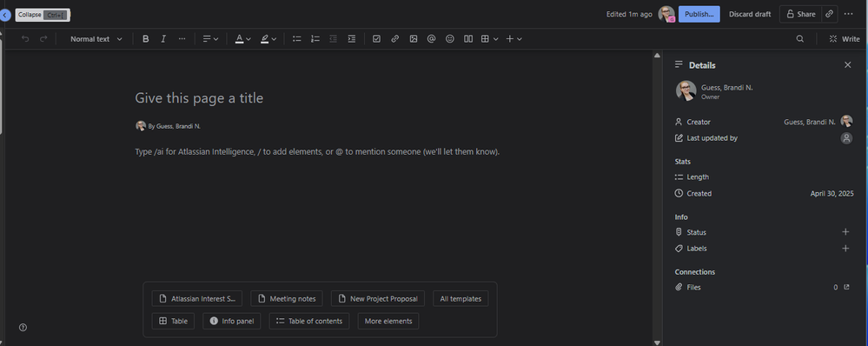Screen dimensions: 868x346
Task: Click the Publish button
Action: pyautogui.click(x=699, y=15)
